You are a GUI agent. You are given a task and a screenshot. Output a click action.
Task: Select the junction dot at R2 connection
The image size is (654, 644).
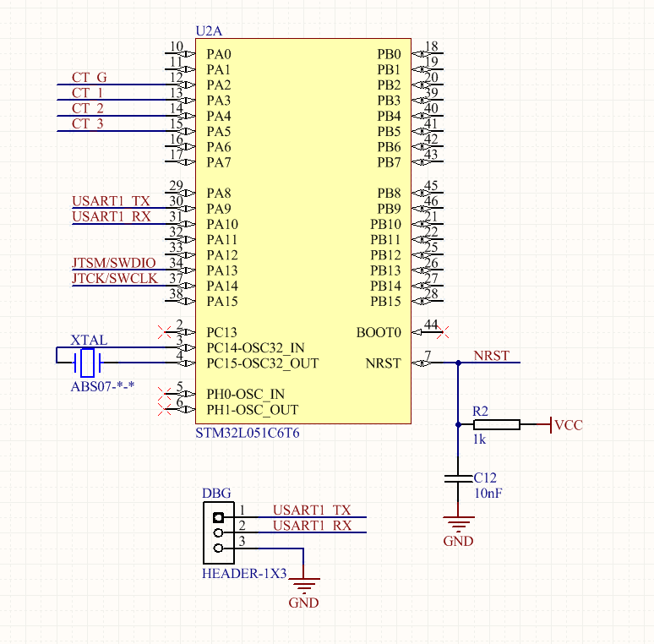coord(458,424)
